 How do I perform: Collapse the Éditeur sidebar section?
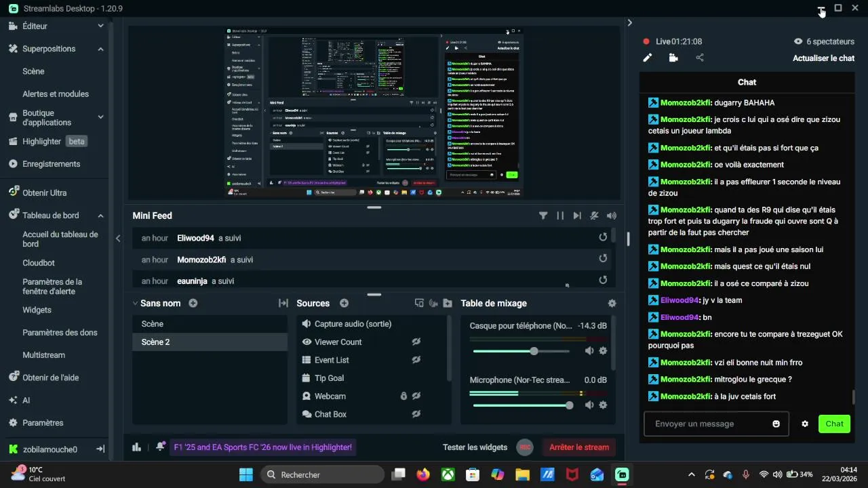(100, 26)
